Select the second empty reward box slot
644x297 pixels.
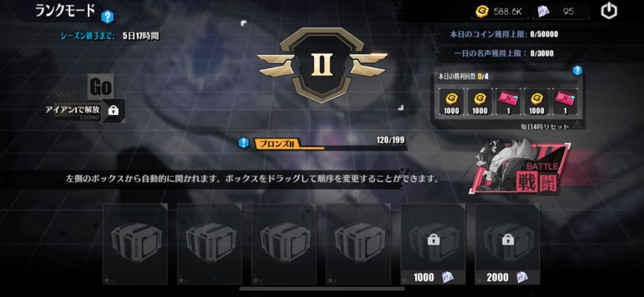[209, 244]
